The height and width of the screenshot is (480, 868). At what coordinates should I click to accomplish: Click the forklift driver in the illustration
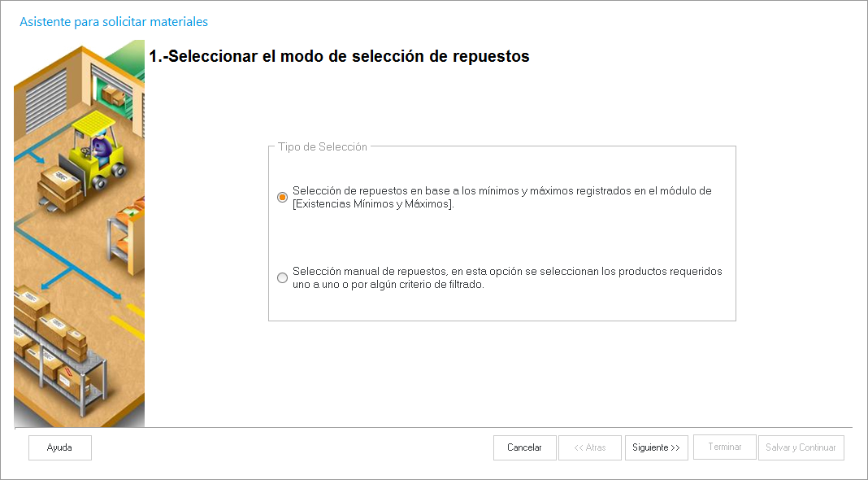[x=100, y=146]
